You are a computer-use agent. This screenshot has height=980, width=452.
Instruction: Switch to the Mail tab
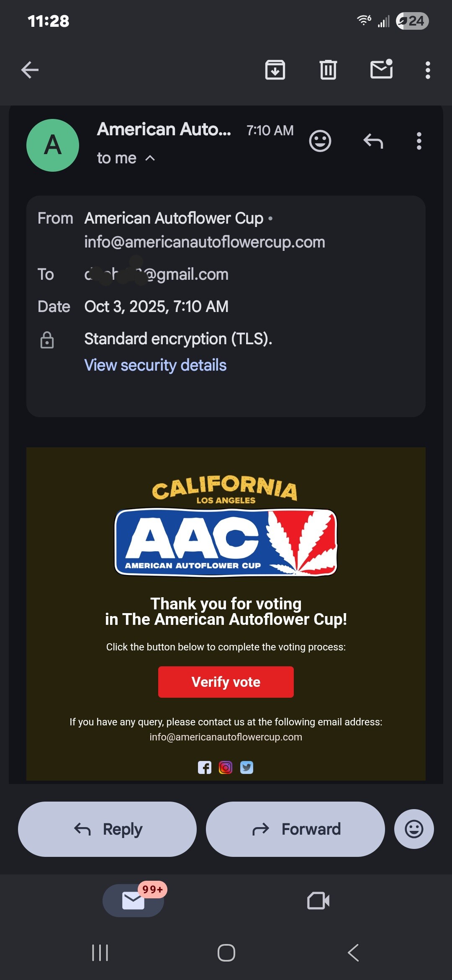point(133,900)
